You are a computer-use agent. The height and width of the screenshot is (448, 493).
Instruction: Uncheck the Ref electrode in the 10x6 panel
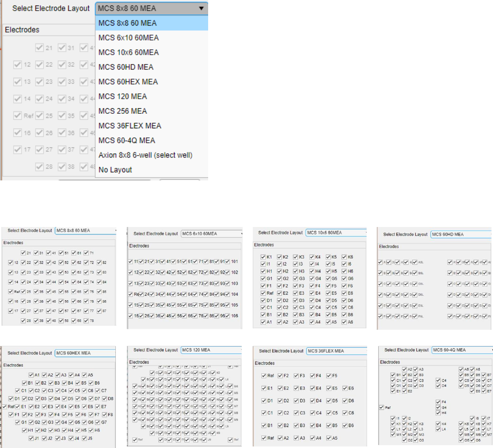(x=263, y=293)
